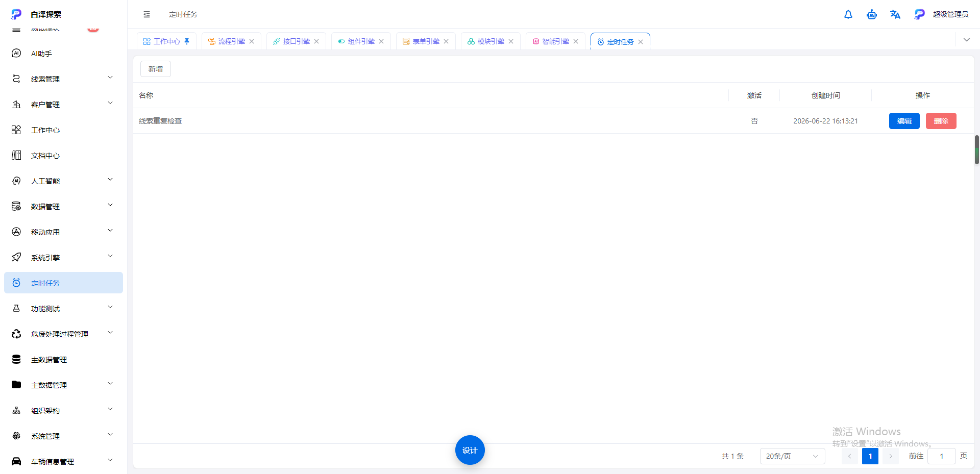Open the notification bell
This screenshot has width=980, height=474.
point(848,14)
